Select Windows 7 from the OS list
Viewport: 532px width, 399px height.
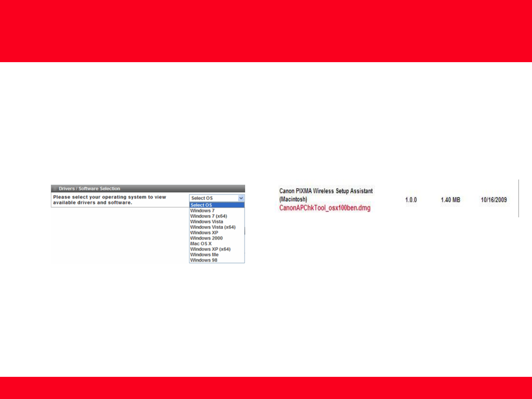217,210
